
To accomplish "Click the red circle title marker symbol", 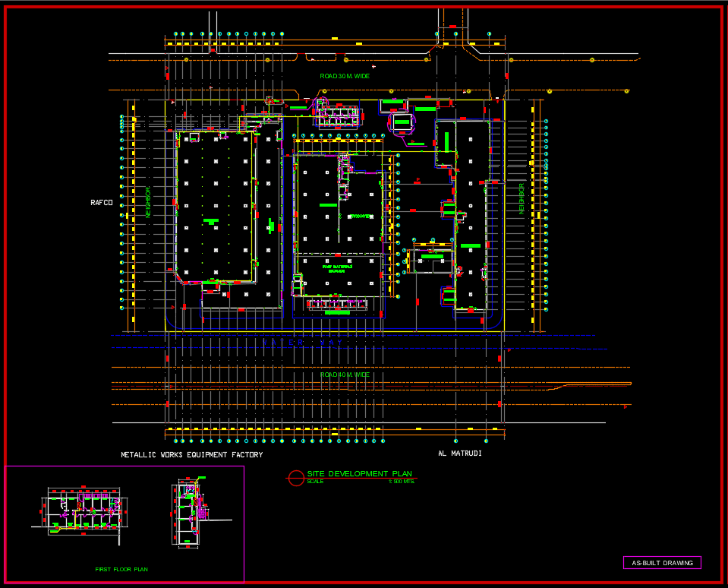I will pos(296,478).
